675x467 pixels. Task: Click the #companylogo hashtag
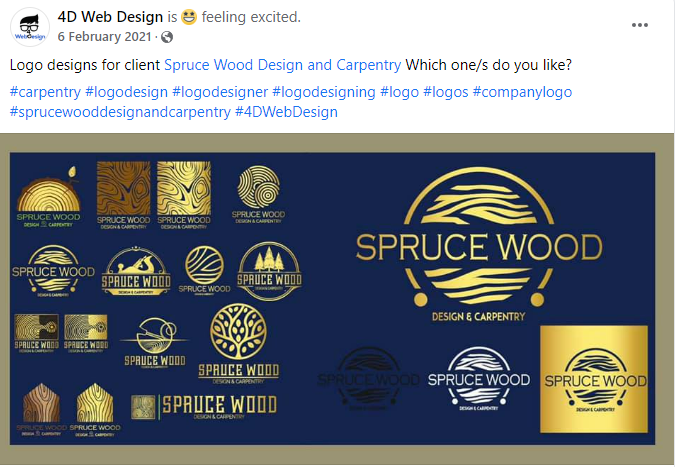[522, 92]
